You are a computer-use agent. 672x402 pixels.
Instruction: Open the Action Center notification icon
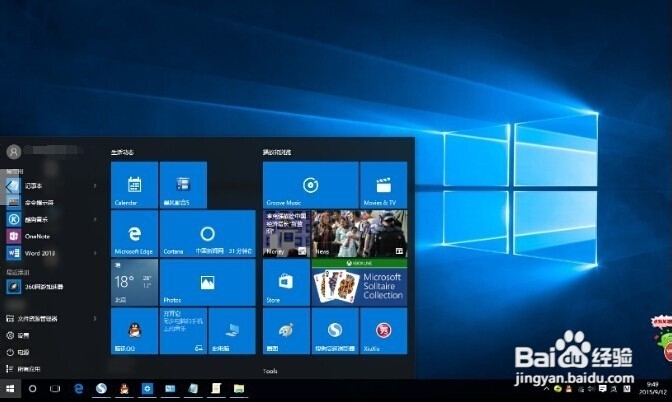pos(603,389)
